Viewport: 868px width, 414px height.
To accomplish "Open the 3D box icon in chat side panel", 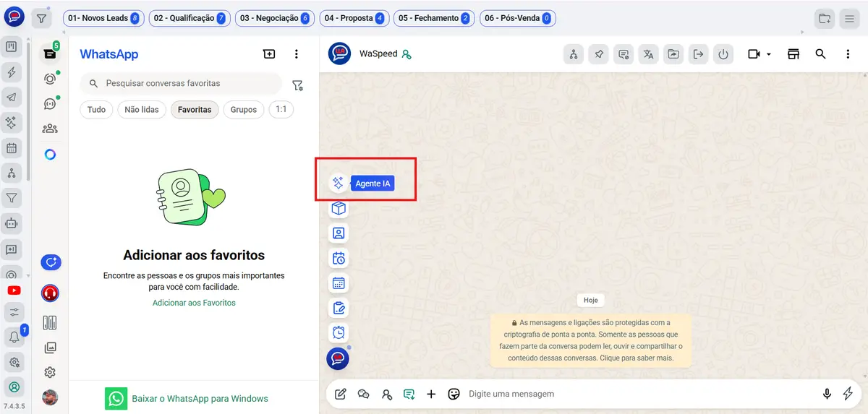I will point(338,209).
